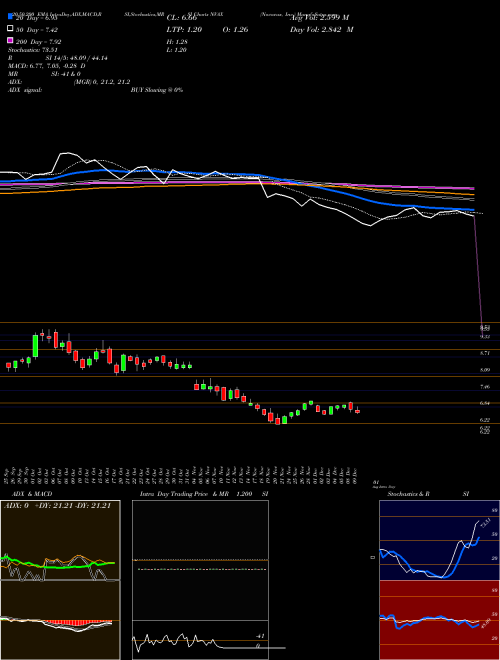500x660 pixels.
Task: Click the 'MACD: 6.77, 7.05, -0.28 D' line
Action: point(47,66)
